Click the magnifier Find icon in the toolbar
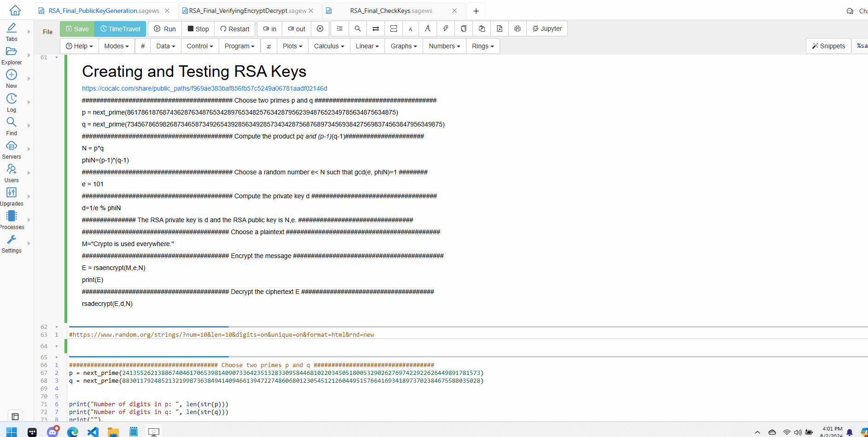Viewport: 868px width, 437px height. [357, 29]
